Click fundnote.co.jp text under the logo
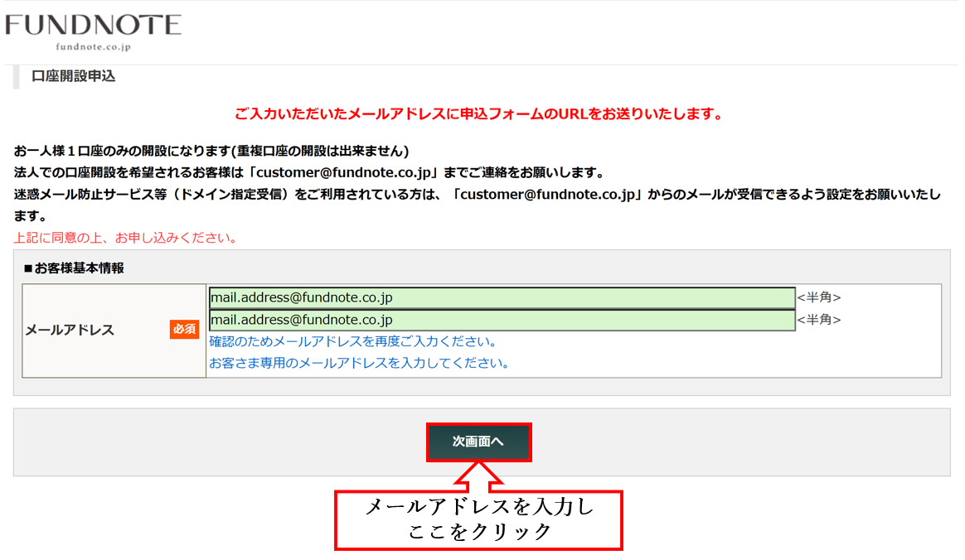 [x=93, y=46]
